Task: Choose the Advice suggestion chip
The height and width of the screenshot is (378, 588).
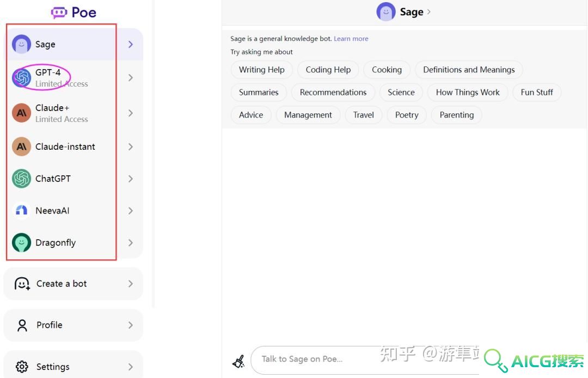Action: [251, 115]
